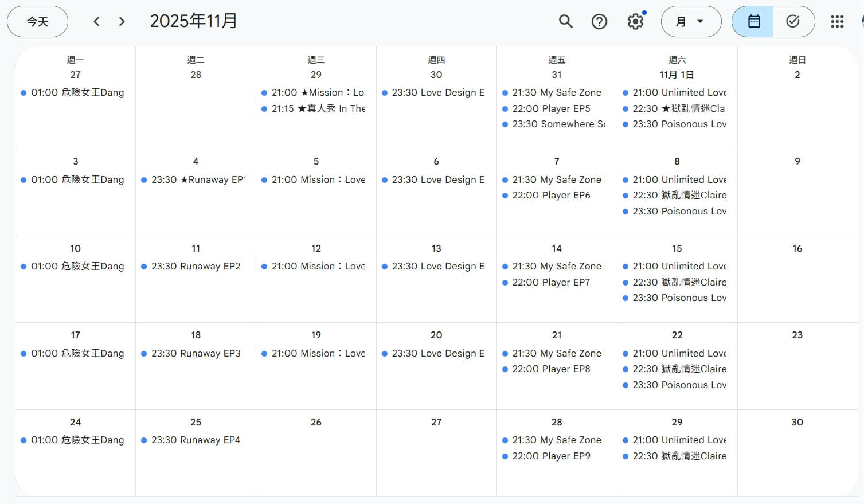Open the 23:30 Runaway EP2 event
The width and height of the screenshot is (864, 504).
click(195, 267)
